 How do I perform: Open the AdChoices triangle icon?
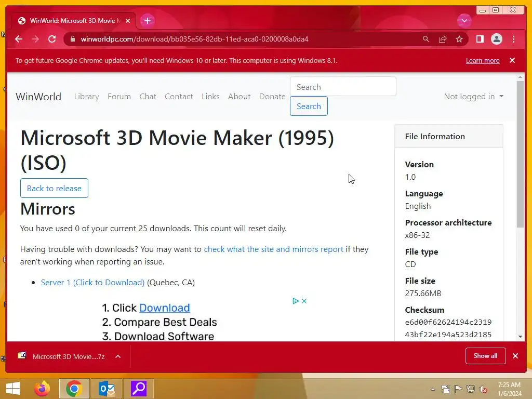pyautogui.click(x=296, y=301)
